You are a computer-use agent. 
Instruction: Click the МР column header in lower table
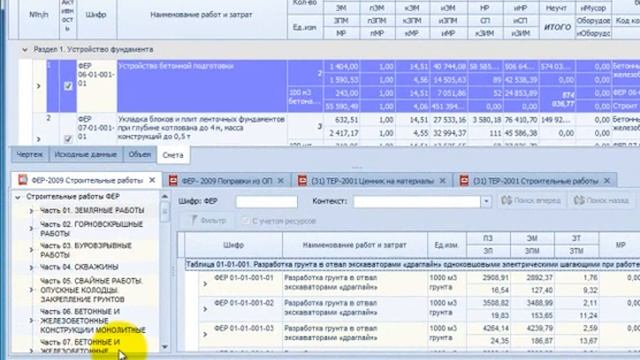[x=620, y=245]
